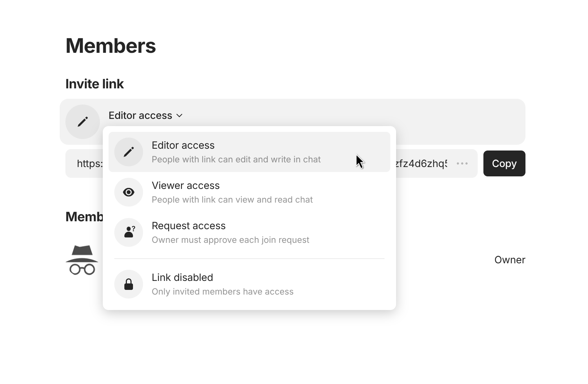This screenshot has width=588, height=384.
Task: Click the eye icon for Viewer access
Action: pyautogui.click(x=129, y=192)
